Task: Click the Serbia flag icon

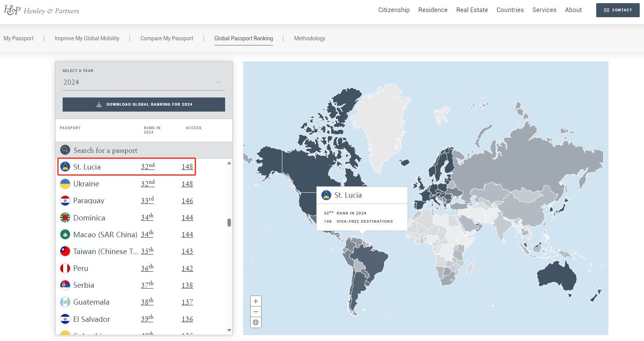Action: (65, 285)
